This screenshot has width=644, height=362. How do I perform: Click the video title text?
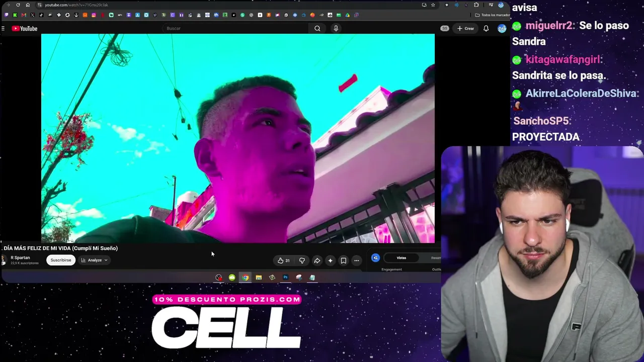point(60,248)
